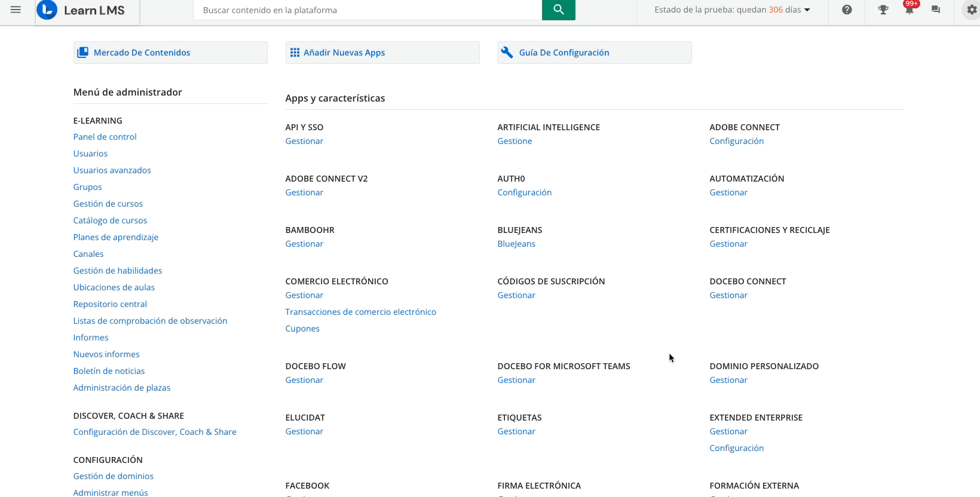Click Configuración under Adobe Connect
Viewport: 980px width, 497px height.
736,141
